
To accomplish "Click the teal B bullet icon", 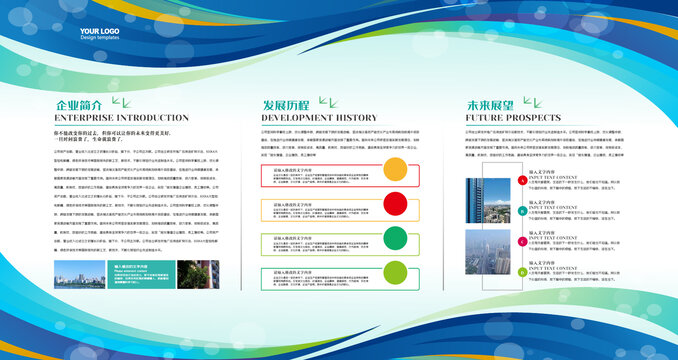I will pos(522,211).
